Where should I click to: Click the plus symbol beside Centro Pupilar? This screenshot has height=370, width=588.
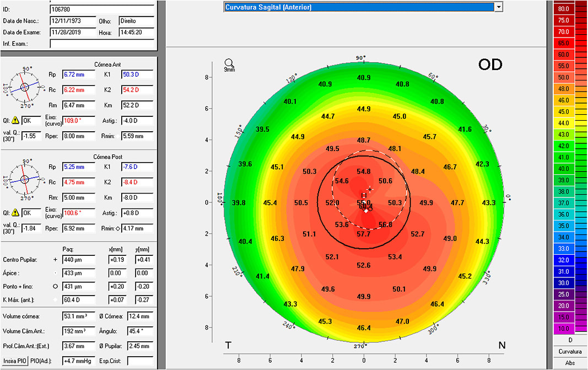click(55, 259)
